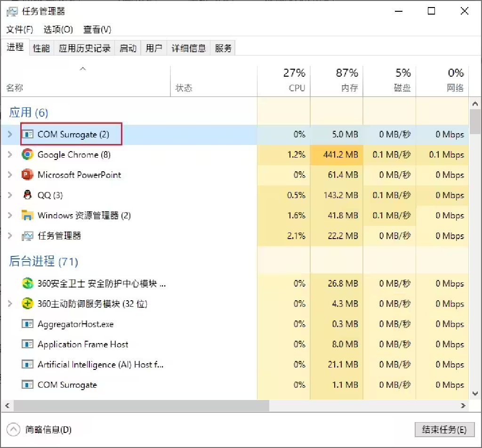Image resolution: width=482 pixels, height=448 pixels.
Task: Click the Microsoft PowerPoint icon
Action: pos(28,175)
